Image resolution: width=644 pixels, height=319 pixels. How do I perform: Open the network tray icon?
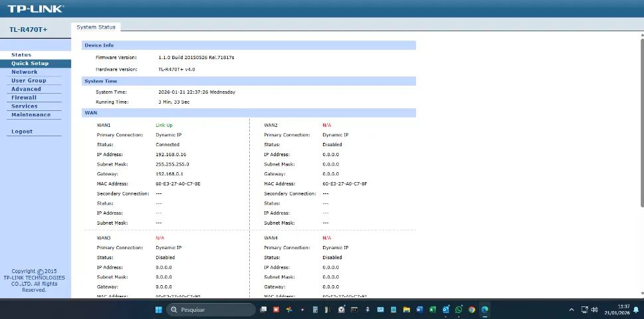pyautogui.click(x=584, y=310)
